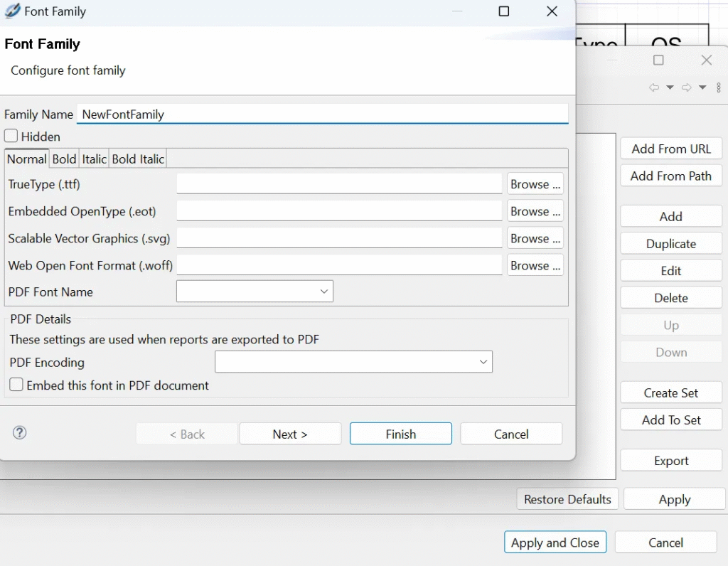Click the Add To Set button
Viewport: 728px width, 566px height.
(x=671, y=420)
